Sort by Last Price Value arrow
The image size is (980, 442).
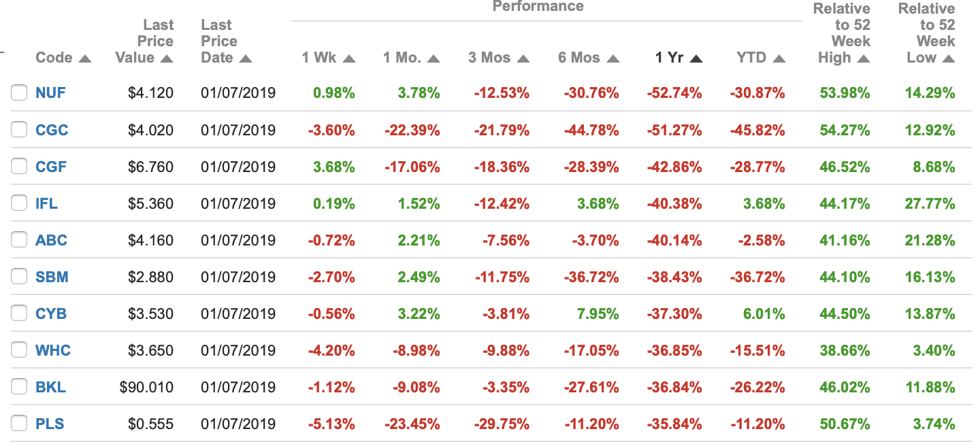[167, 59]
